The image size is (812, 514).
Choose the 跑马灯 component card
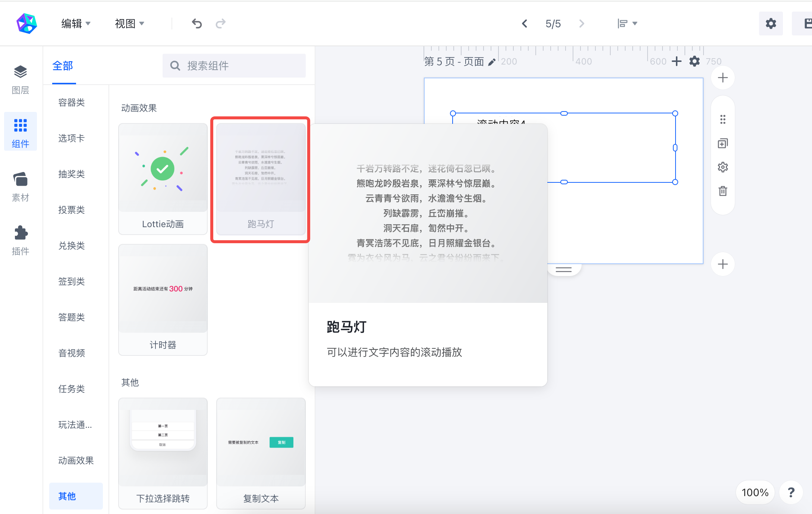point(261,179)
